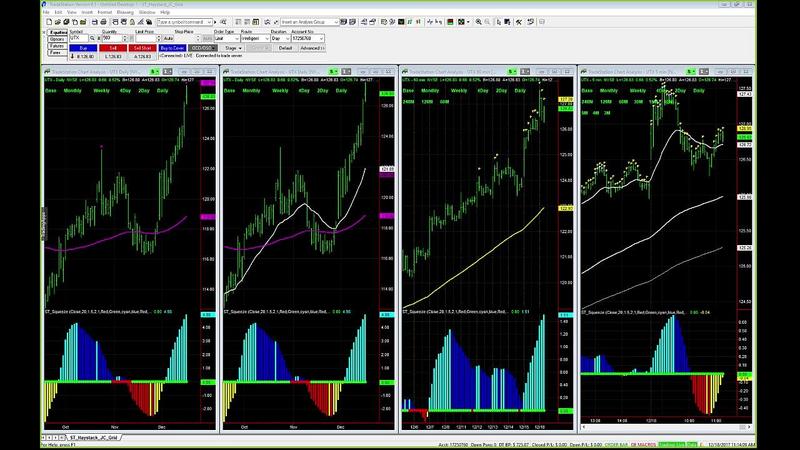
Task: Click the red-green matrix toolbar icon
Action: 451,22
